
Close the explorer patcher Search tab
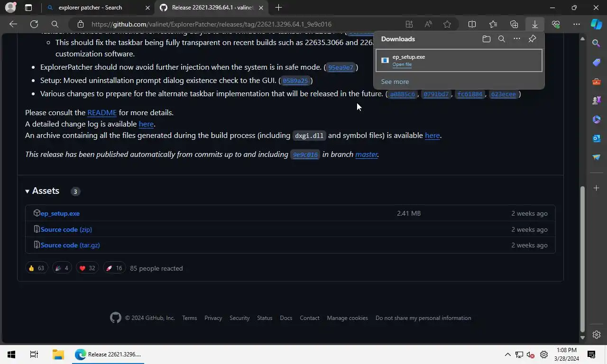(147, 8)
